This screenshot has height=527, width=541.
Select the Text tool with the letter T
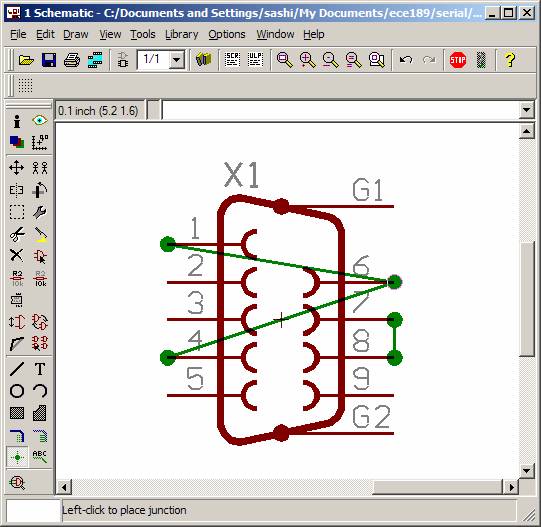[40, 369]
